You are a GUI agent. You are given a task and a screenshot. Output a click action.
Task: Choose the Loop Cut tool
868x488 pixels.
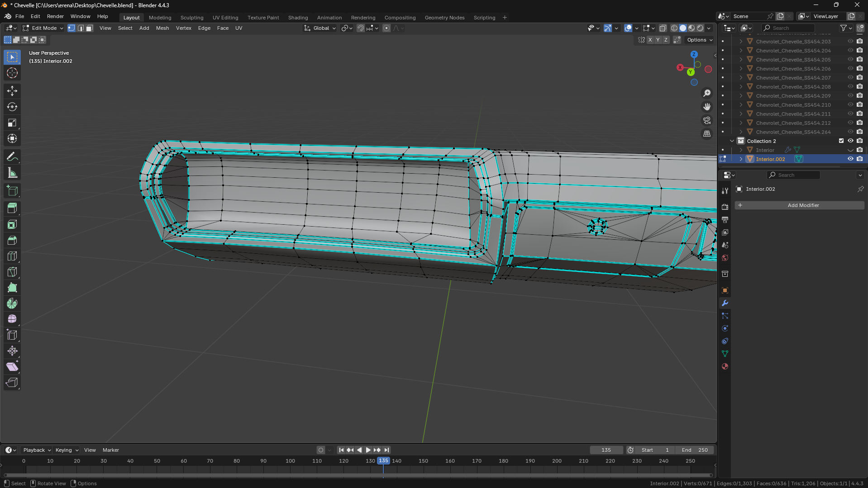pos(12,256)
